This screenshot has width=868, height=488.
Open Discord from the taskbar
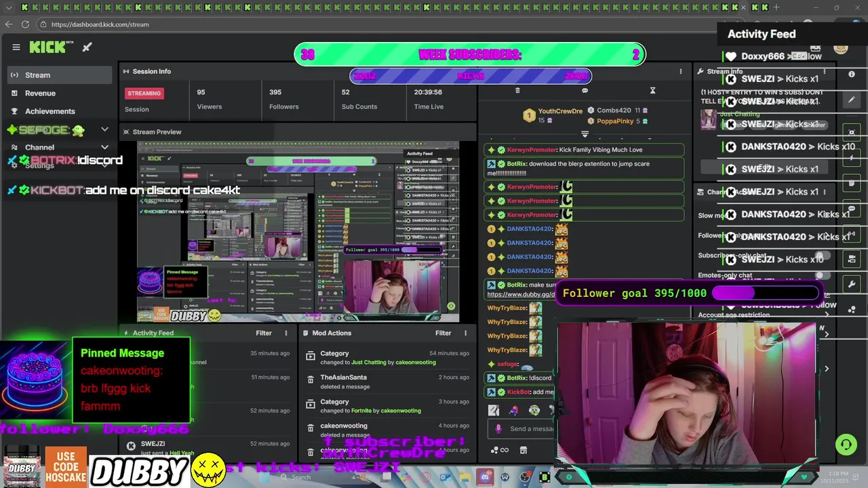[485, 477]
